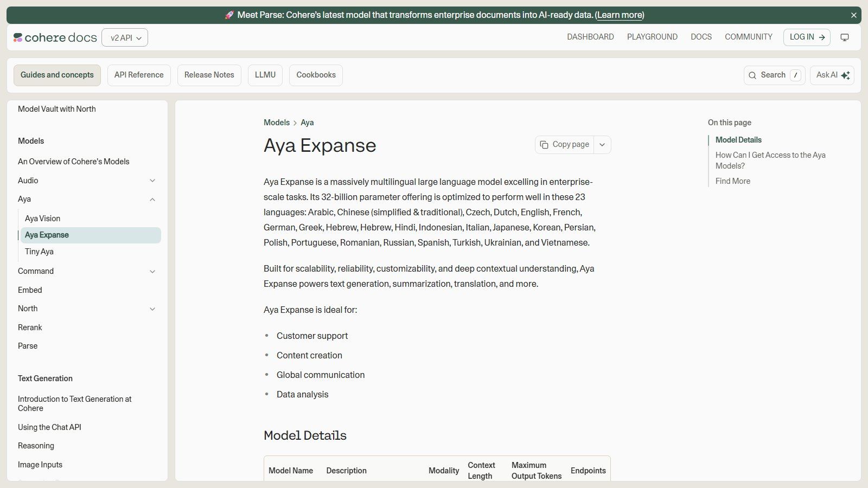The height and width of the screenshot is (488, 868).
Task: Open the Copy page options dropdown arrow
Action: click(602, 145)
